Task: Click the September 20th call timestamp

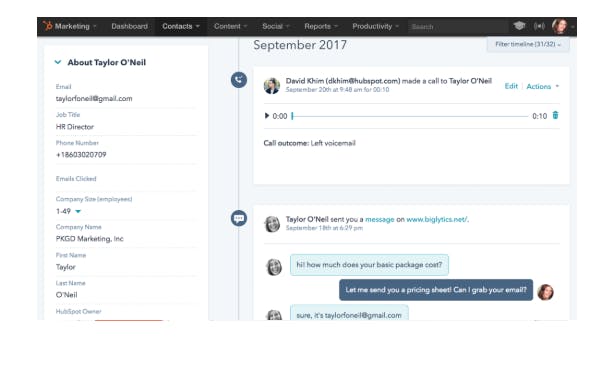Action: click(x=337, y=90)
